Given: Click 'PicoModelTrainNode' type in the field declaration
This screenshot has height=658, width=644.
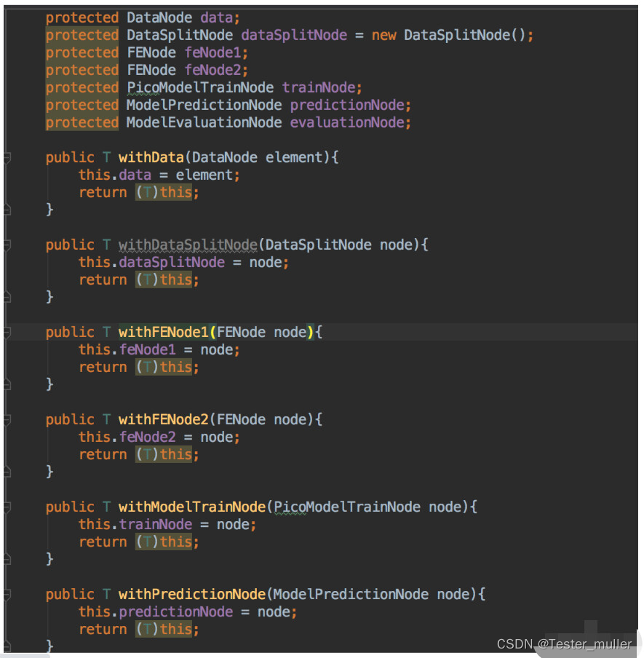Looking at the screenshot, I should click(x=200, y=87).
